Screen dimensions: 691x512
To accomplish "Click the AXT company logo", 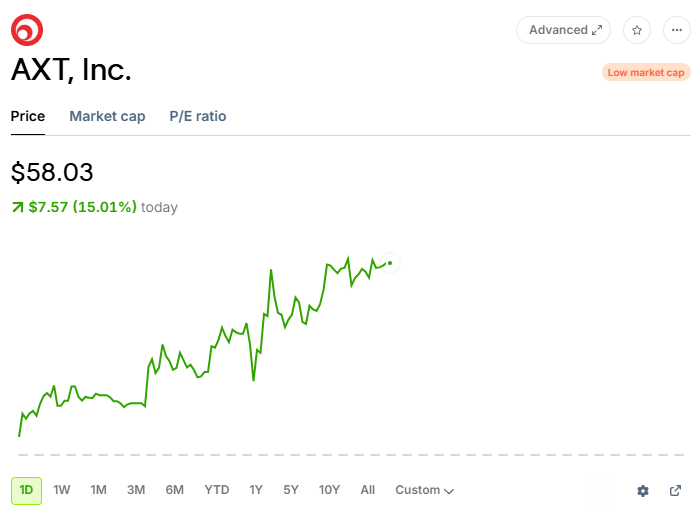I will click(27, 30).
